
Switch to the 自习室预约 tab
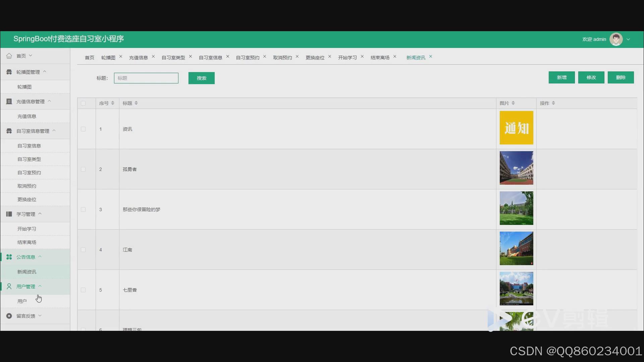(x=248, y=58)
